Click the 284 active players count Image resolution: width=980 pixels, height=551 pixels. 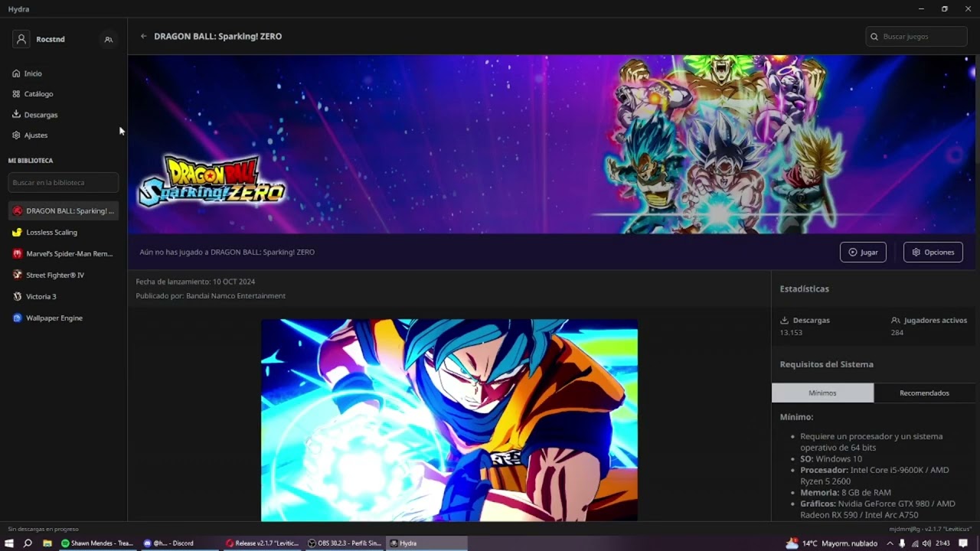[x=897, y=333]
